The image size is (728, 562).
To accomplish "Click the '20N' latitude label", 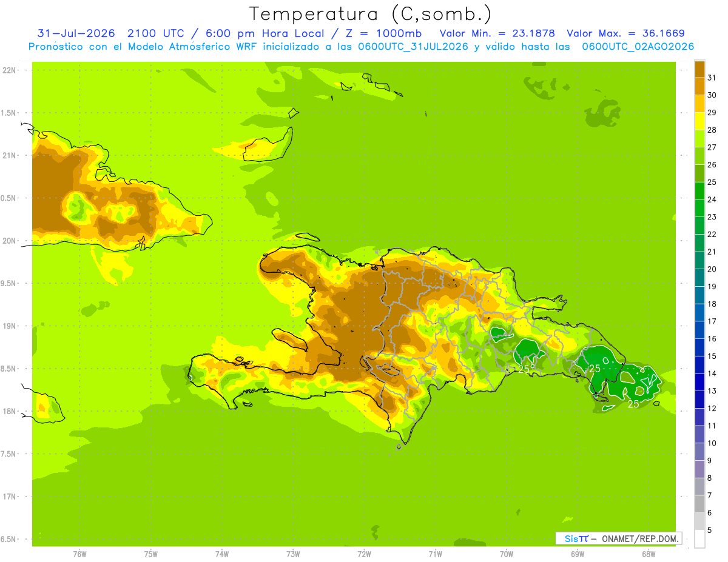I will (x=8, y=241).
